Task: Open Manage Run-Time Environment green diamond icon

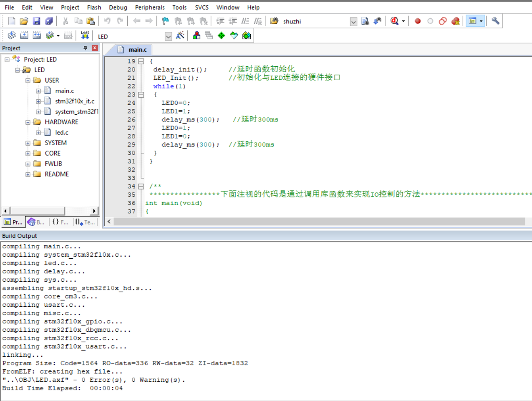Action: [222, 36]
